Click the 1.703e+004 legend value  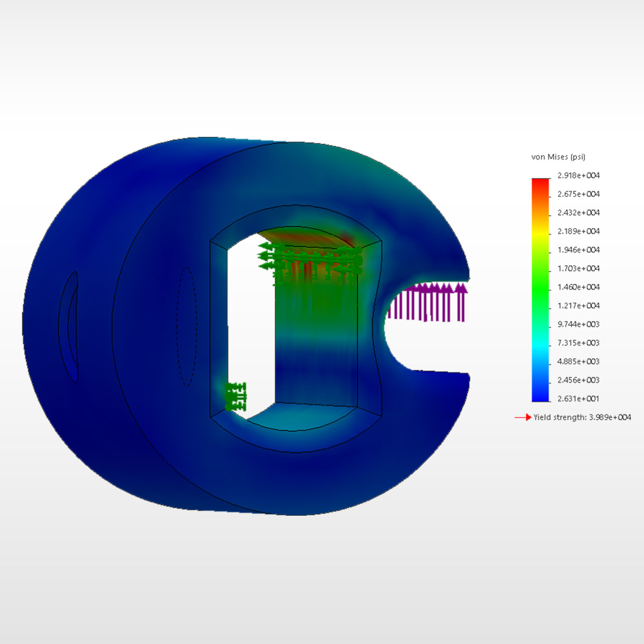[579, 268]
